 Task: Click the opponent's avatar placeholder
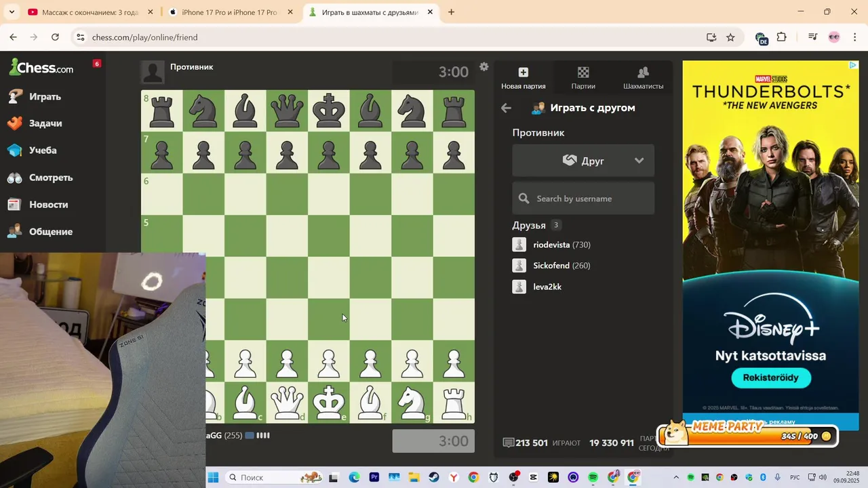click(153, 72)
